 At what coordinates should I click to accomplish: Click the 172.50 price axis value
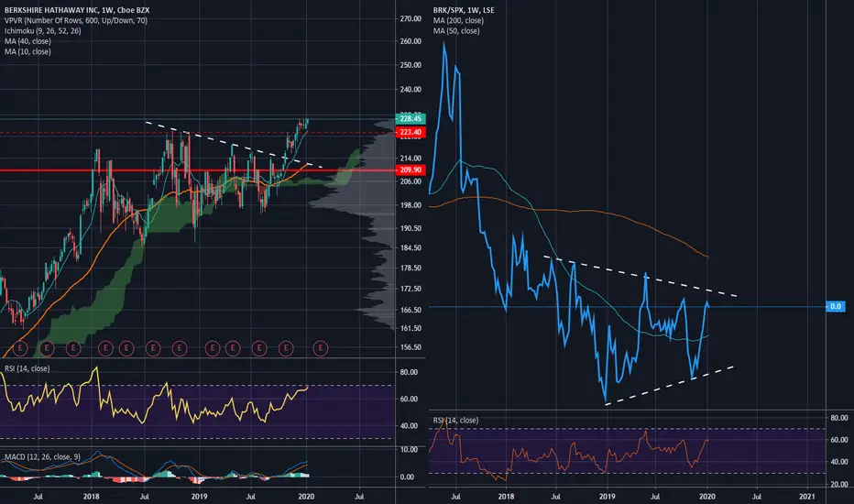[x=411, y=289]
